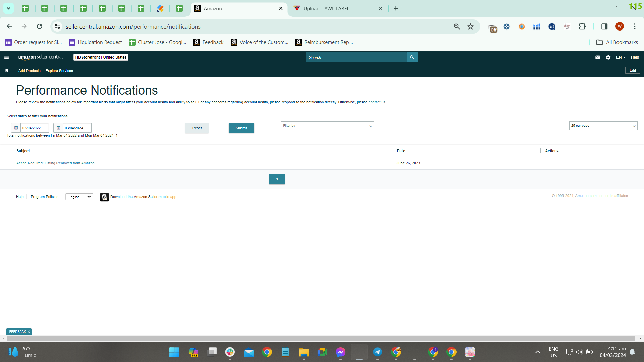Open File Explorer from the taskbar
Viewport: 644px width, 362px height.
(304, 352)
